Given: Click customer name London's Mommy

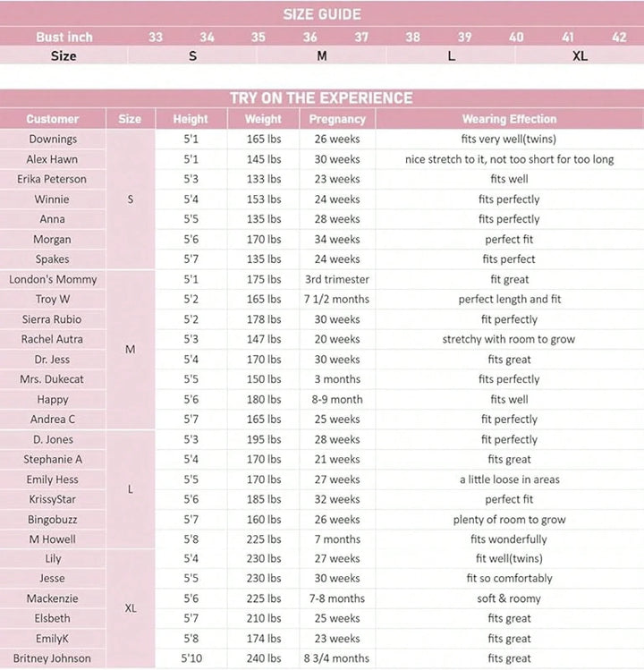Looking at the screenshot, I should point(53,279).
